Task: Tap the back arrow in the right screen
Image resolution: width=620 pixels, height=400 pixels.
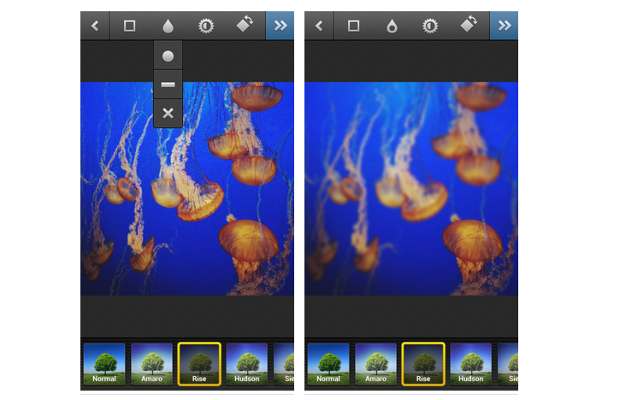Action: (x=319, y=26)
